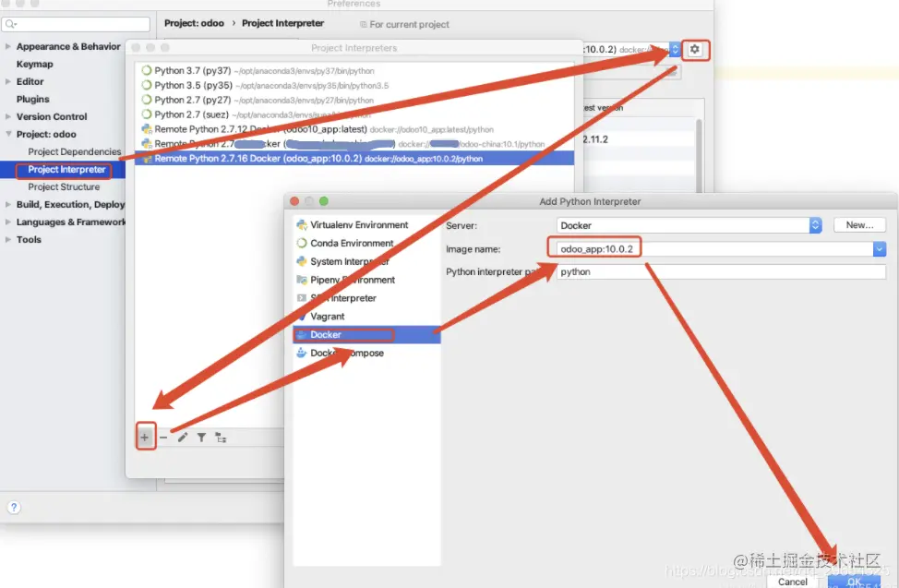899x588 pixels.
Task: Click the show paths tree icon
Action: [221, 438]
